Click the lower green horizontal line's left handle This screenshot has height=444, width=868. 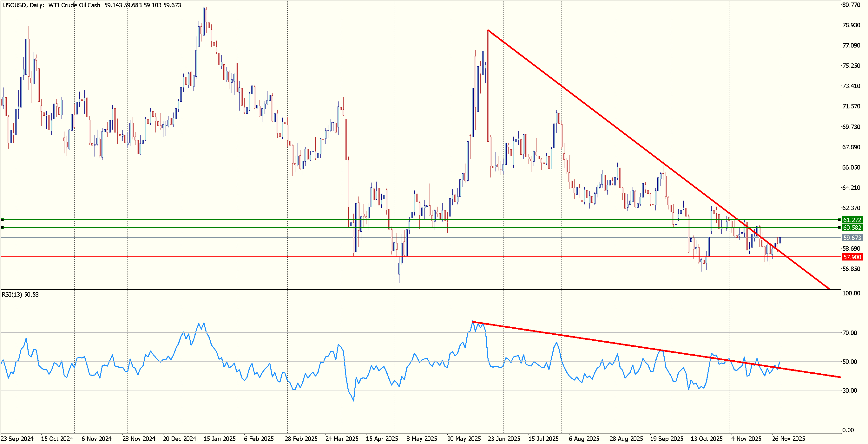click(x=2, y=228)
